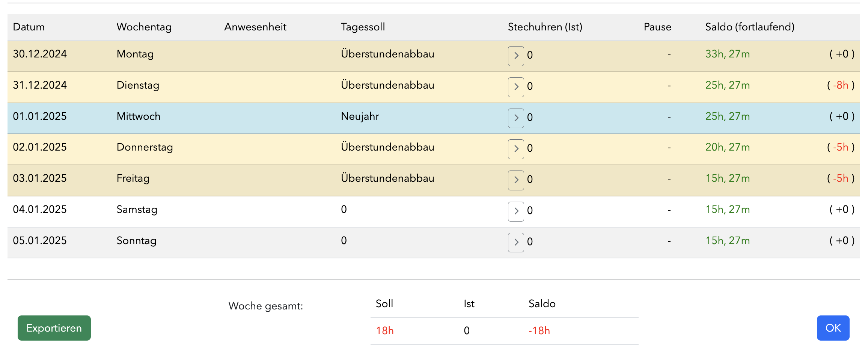Viewport: 868px width, 359px height.
Task: Confirm with the blue OK button
Action: [833, 328]
